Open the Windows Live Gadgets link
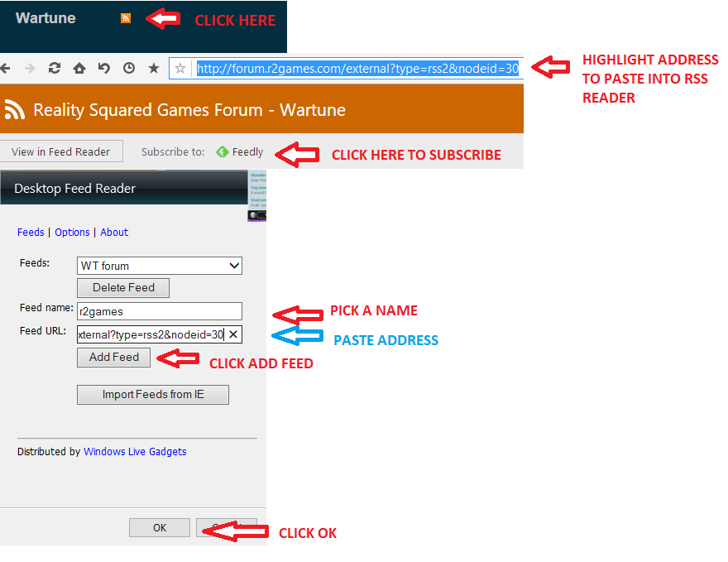 point(135,451)
